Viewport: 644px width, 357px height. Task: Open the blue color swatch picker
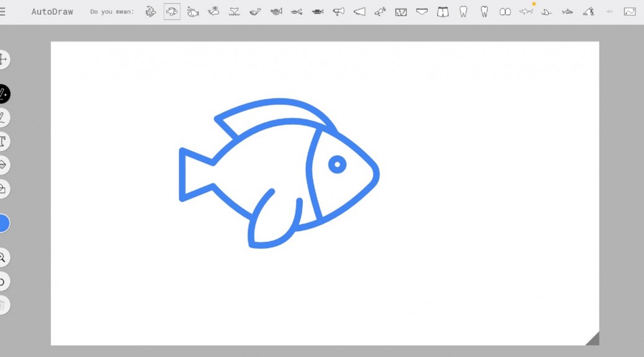[4, 223]
